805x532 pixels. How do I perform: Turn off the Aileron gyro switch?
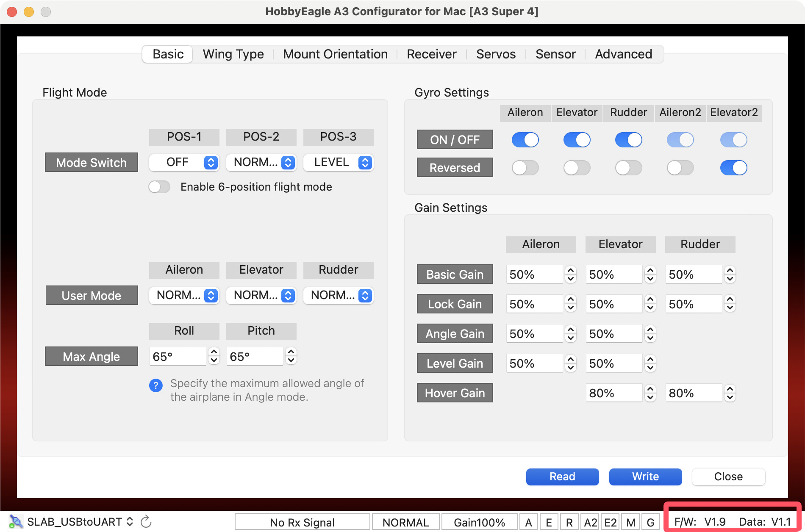pyautogui.click(x=525, y=140)
